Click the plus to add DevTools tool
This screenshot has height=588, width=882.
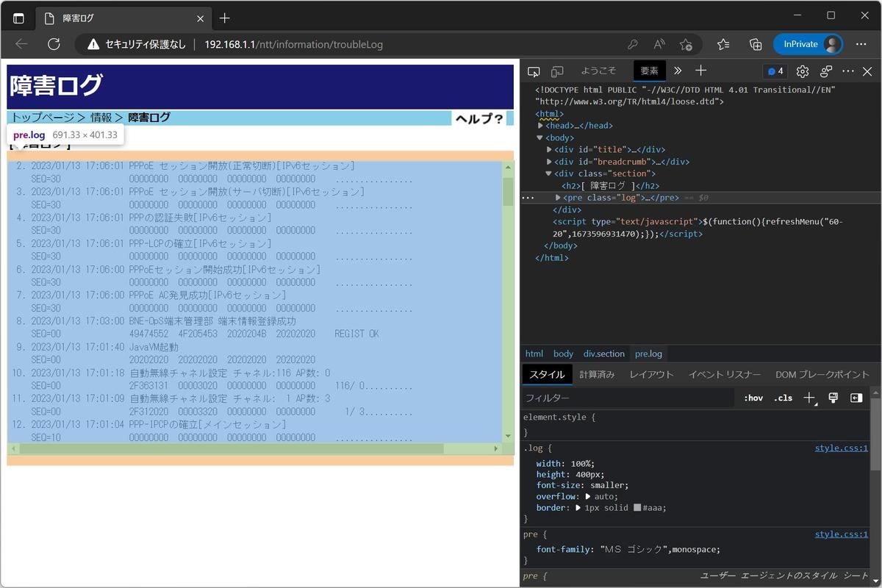[x=700, y=71]
